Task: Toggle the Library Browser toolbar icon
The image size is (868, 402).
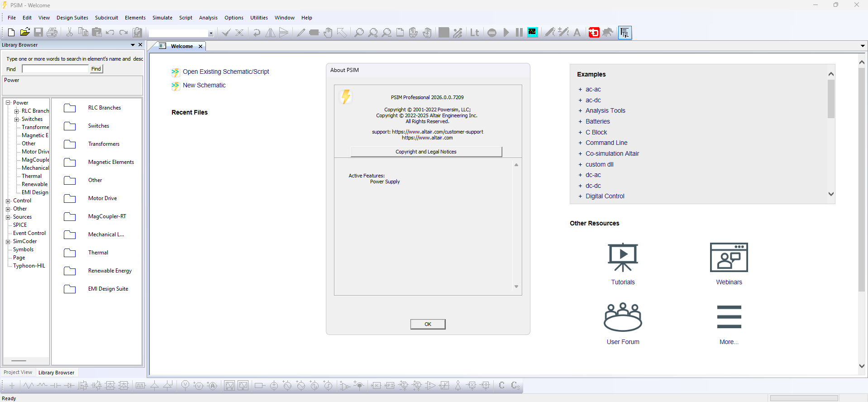Action: point(625,33)
